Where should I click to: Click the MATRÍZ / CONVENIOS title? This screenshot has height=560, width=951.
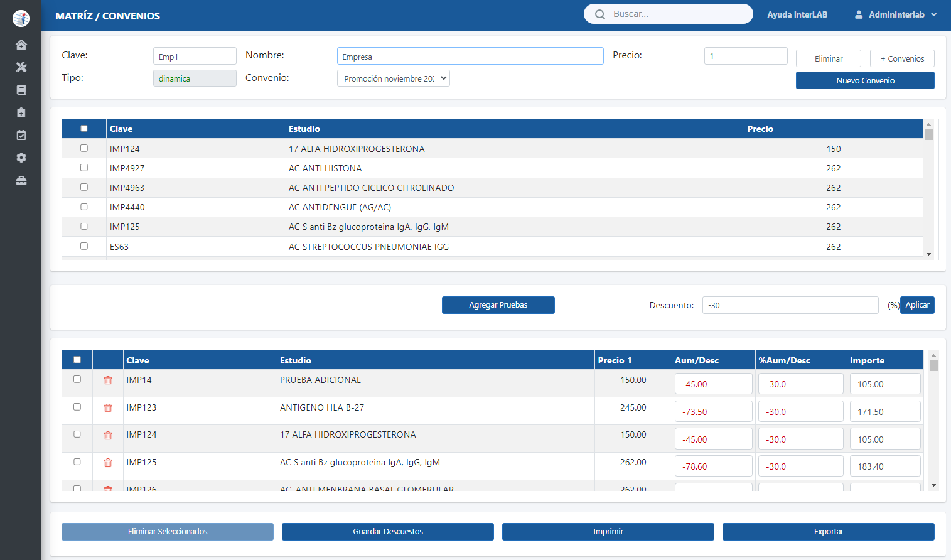click(x=107, y=16)
